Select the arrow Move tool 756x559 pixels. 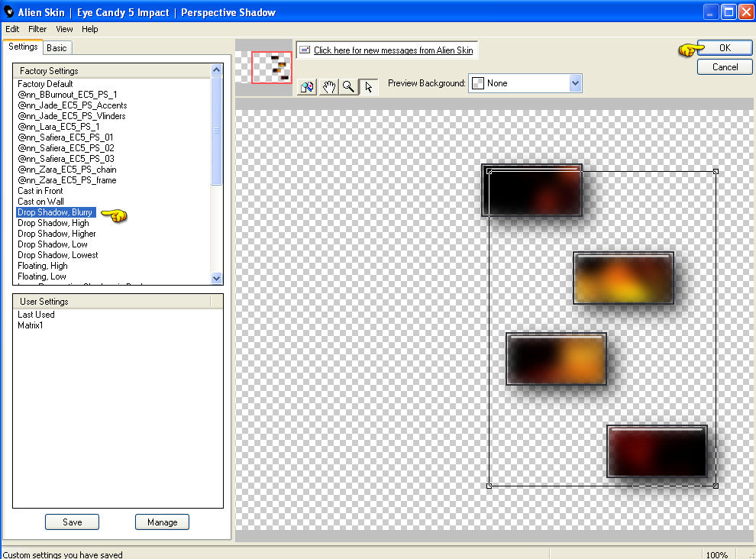[x=369, y=87]
